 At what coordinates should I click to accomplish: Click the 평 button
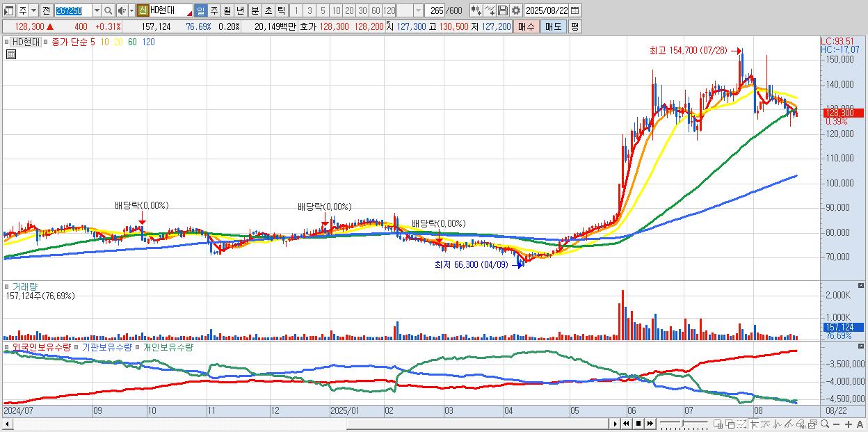575,26
